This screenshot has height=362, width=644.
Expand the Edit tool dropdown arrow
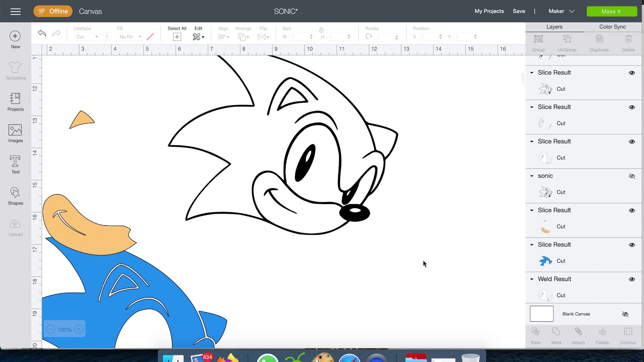click(x=203, y=37)
